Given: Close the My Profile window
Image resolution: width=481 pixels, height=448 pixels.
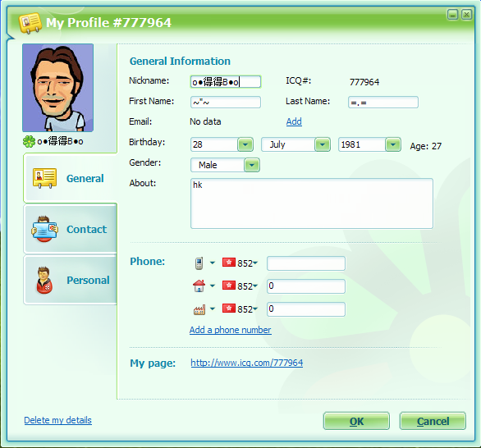Looking at the screenshot, I should click(x=466, y=15).
